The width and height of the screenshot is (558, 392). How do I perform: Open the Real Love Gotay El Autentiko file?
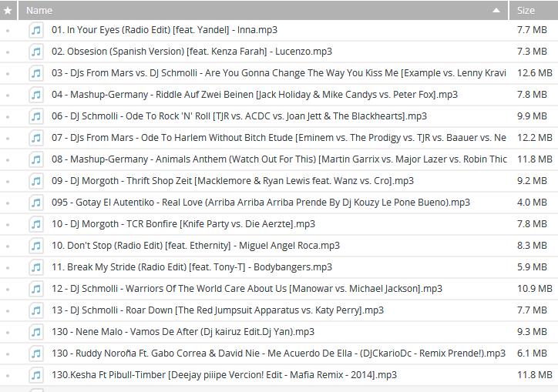click(x=261, y=203)
